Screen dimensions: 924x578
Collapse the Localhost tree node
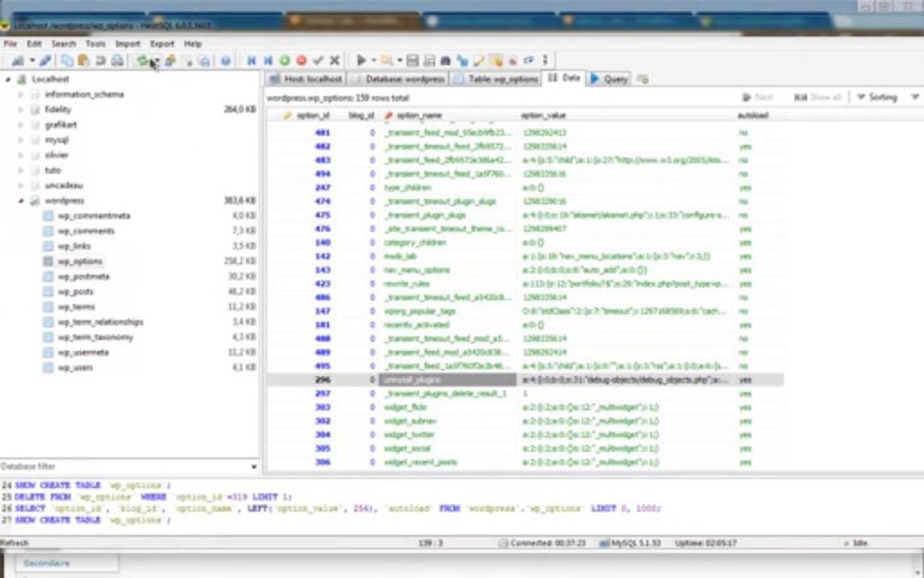point(8,79)
